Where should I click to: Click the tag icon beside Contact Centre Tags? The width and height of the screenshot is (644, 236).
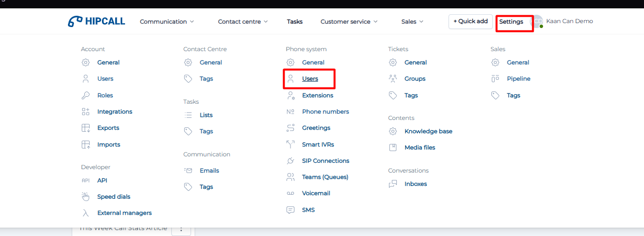[188, 79]
